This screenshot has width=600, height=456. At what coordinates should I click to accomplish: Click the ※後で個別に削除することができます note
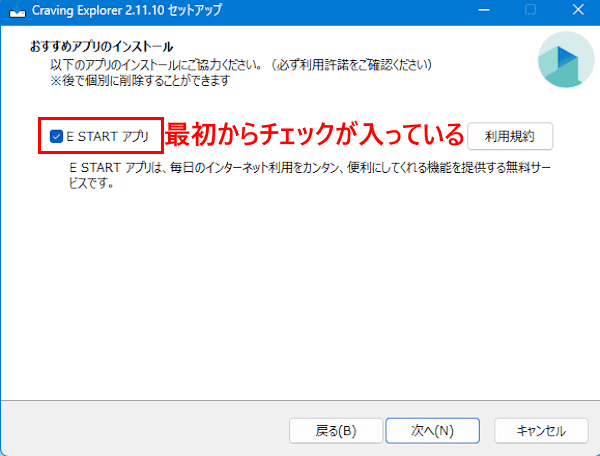140,80
